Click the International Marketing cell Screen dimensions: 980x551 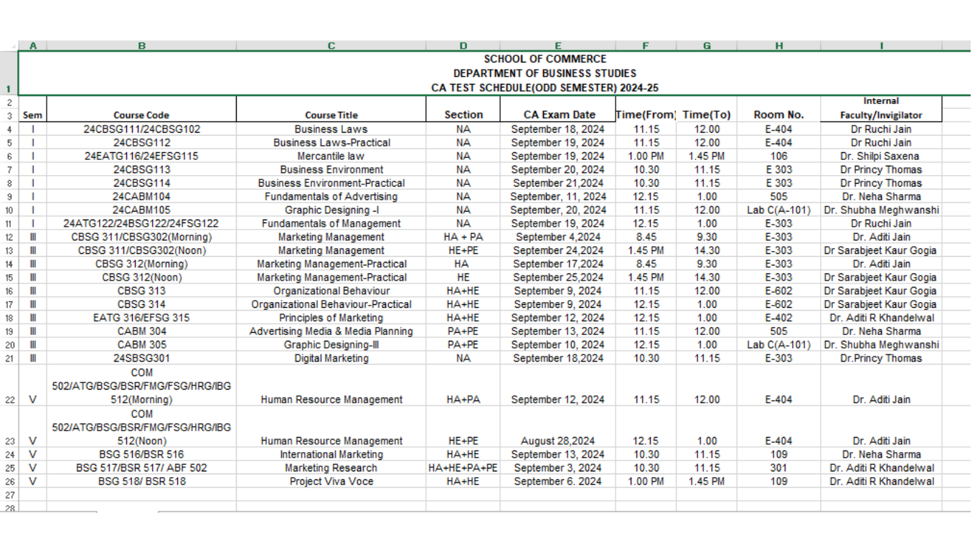pos(331,455)
